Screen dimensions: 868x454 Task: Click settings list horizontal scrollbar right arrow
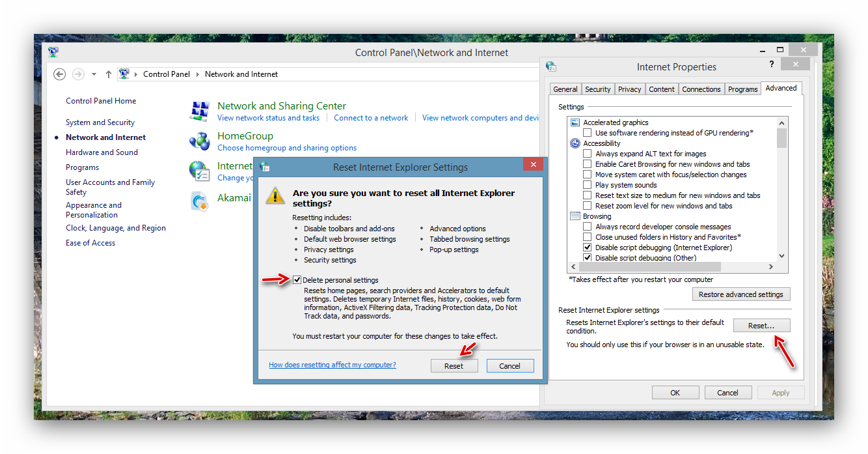tap(771, 266)
